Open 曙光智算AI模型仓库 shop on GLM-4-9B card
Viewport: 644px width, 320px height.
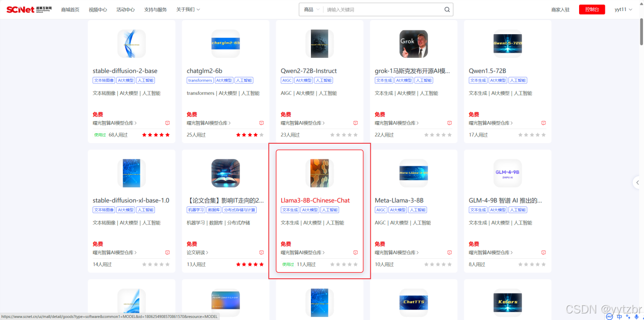click(x=491, y=253)
